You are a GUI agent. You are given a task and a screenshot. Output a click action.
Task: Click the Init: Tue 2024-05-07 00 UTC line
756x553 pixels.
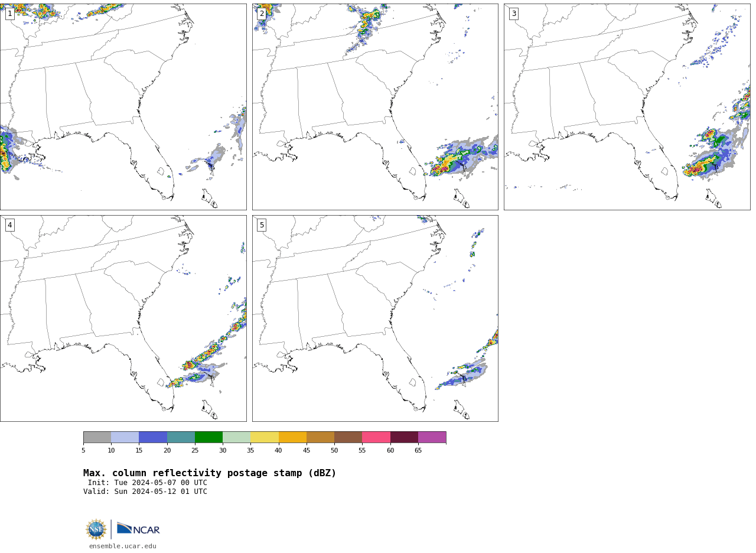pos(148,483)
